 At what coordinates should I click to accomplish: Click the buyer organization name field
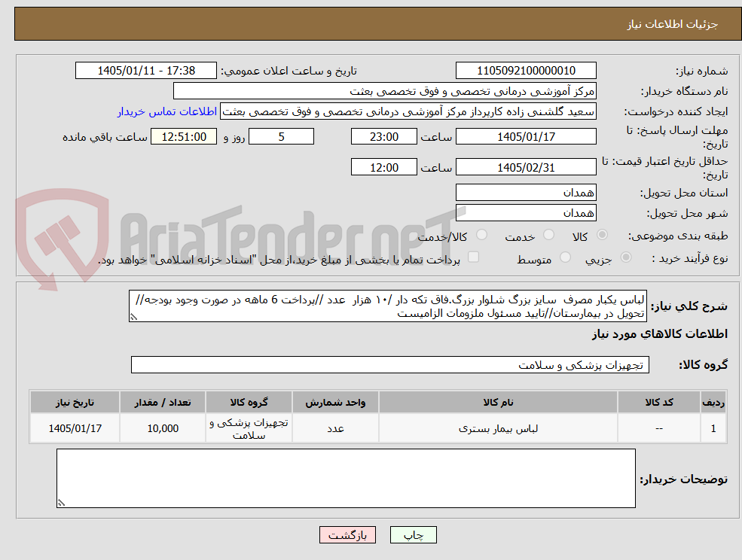pyautogui.click(x=384, y=91)
